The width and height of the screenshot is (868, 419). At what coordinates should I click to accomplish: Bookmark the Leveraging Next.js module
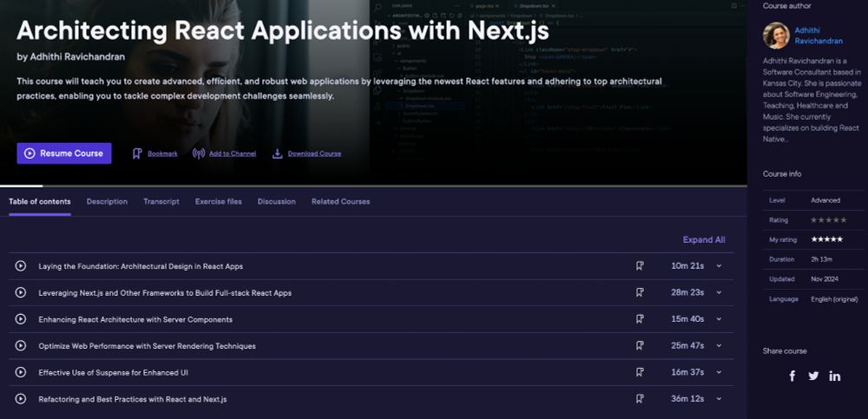click(640, 292)
